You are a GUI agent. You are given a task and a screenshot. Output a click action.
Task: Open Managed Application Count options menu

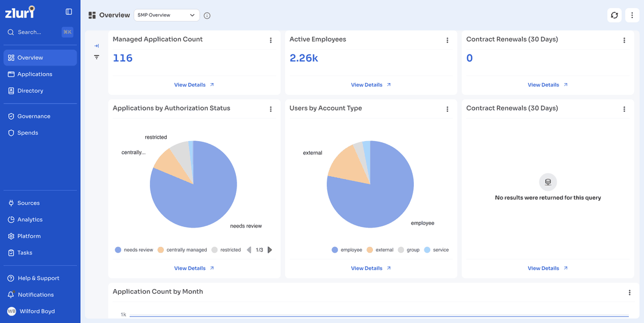270,40
